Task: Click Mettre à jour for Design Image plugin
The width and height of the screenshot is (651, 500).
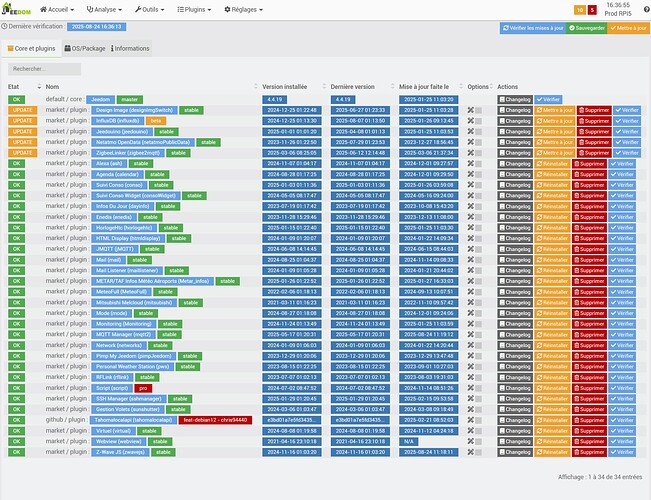Action: (x=555, y=110)
